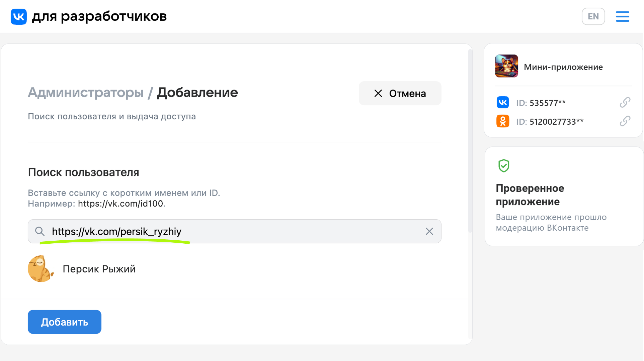This screenshot has width=644, height=361.
Task: Focus the user link search field
Action: pos(234,231)
